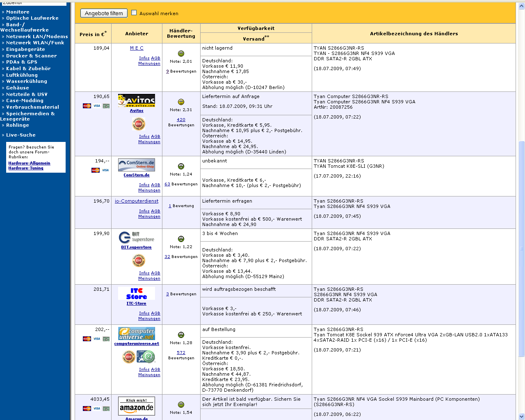The height and width of the screenshot is (420, 525).
Task: Open the Netzwerk WLAN/Funk category
Action: click(35, 43)
